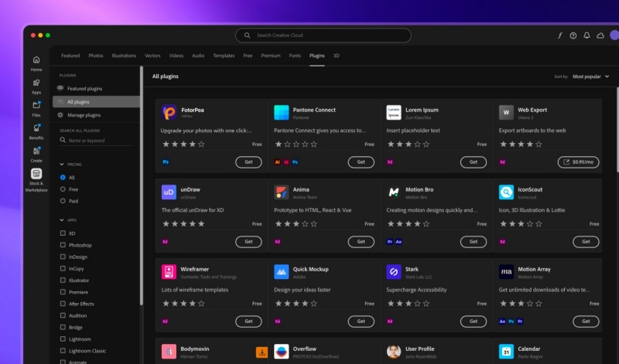
Task: Open Manage plugins in sidebar
Action: point(96,115)
